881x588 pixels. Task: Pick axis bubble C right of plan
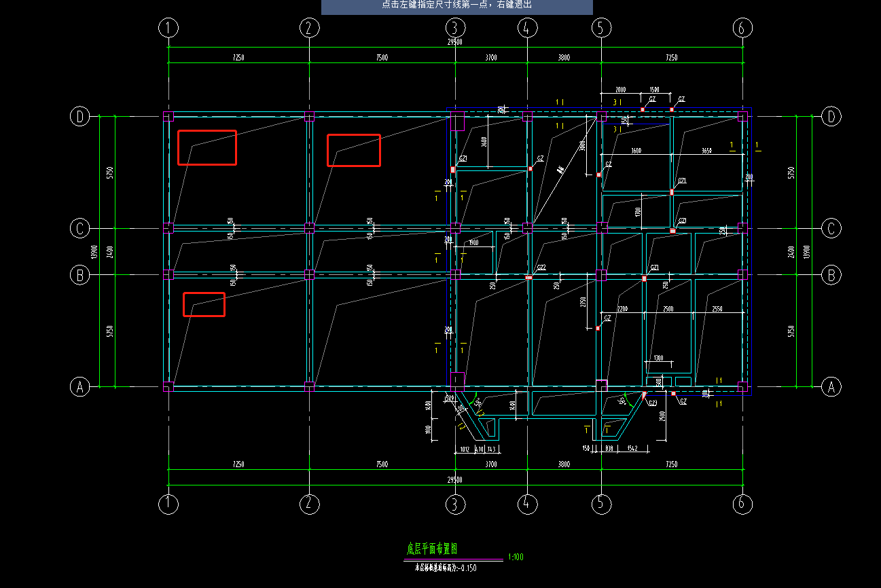tap(831, 229)
